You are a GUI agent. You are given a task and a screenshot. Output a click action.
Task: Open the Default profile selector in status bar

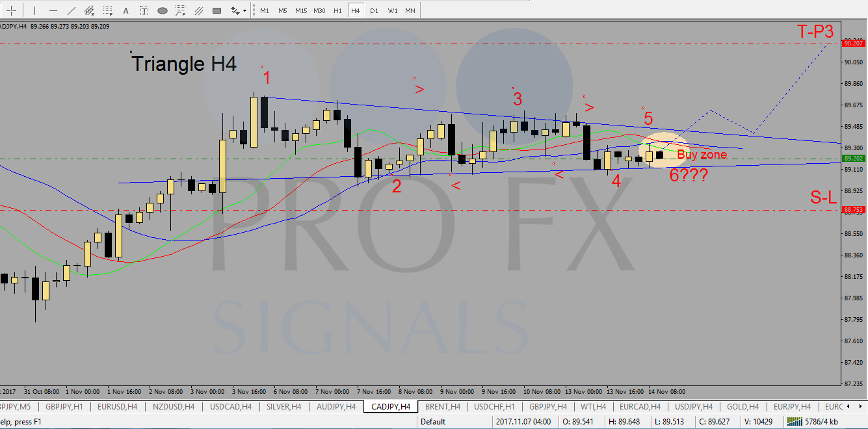[x=433, y=421]
